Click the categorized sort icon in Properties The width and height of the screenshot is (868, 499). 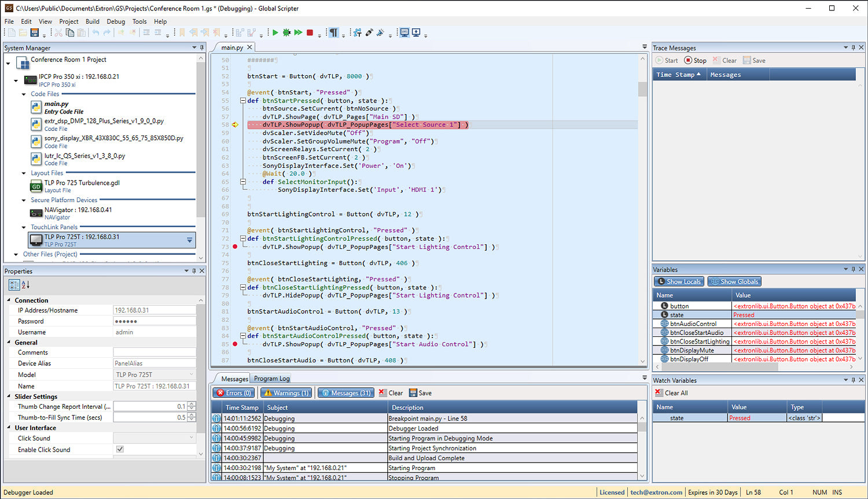click(14, 285)
